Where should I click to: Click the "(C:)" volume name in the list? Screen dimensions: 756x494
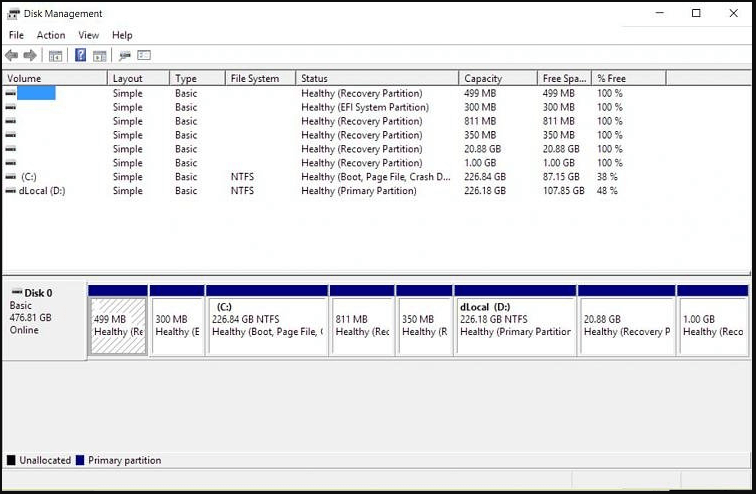click(x=28, y=177)
